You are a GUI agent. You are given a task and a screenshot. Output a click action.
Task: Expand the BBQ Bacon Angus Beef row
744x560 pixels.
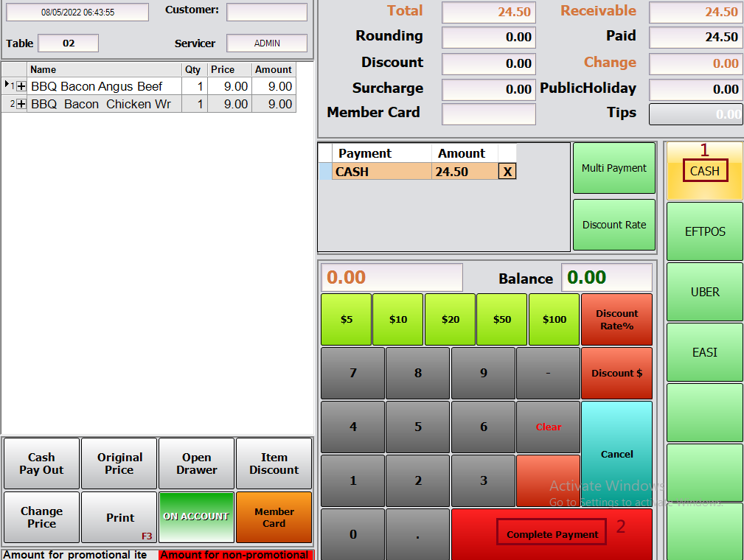pos(21,86)
